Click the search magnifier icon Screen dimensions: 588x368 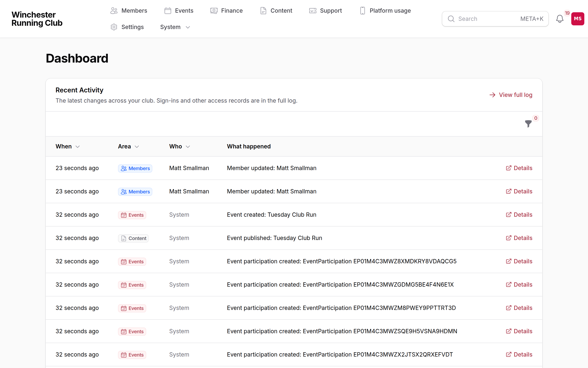pyautogui.click(x=451, y=19)
